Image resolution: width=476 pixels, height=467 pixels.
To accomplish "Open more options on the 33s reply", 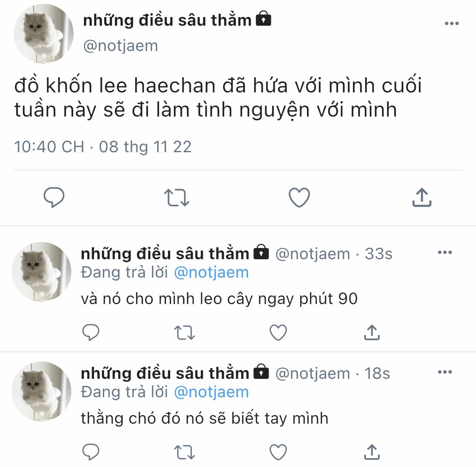I will click(x=445, y=252).
